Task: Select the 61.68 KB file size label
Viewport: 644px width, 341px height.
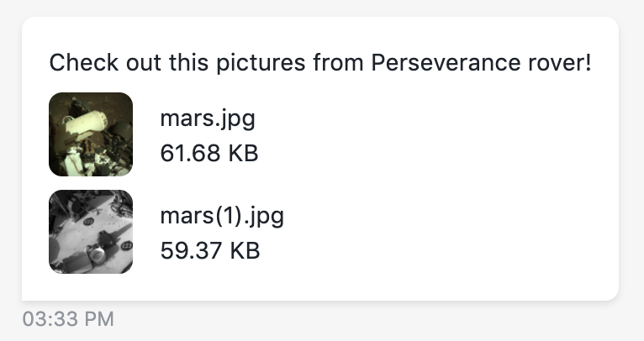Action: click(209, 154)
